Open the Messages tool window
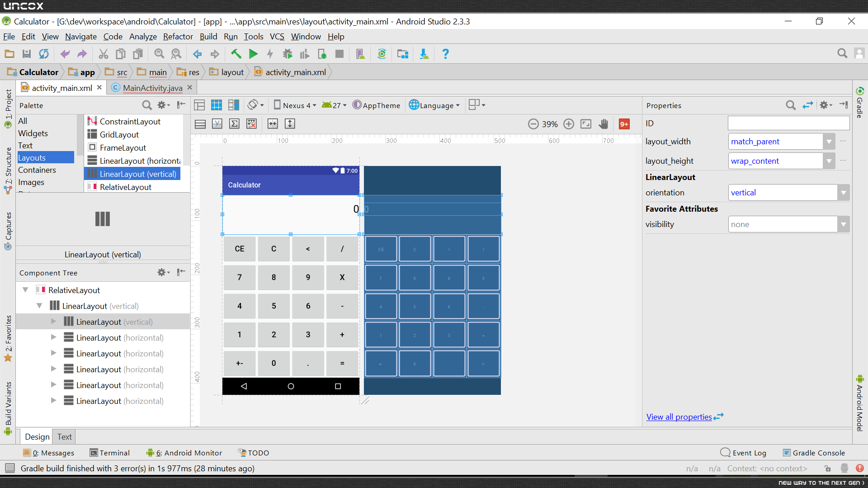868x488 pixels. pyautogui.click(x=48, y=453)
